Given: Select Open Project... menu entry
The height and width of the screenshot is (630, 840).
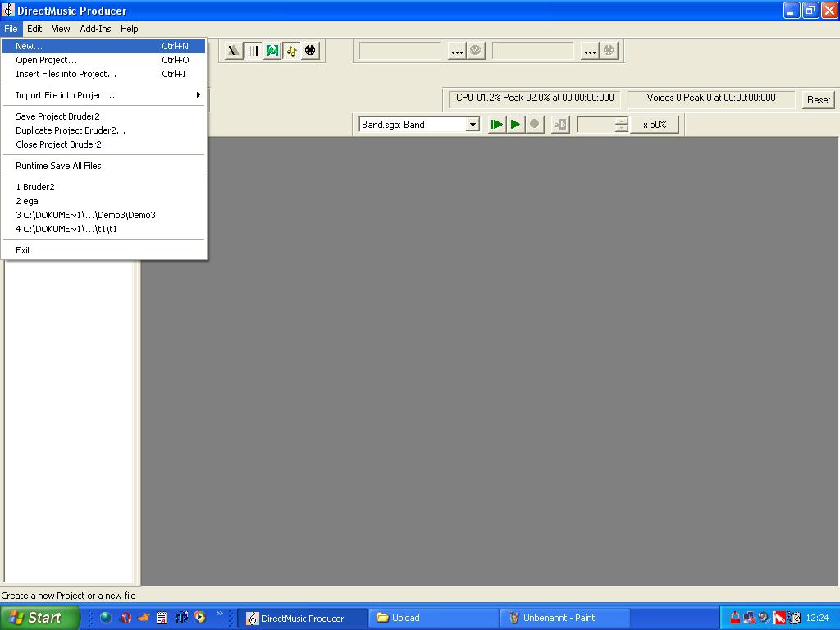Looking at the screenshot, I should pos(47,60).
